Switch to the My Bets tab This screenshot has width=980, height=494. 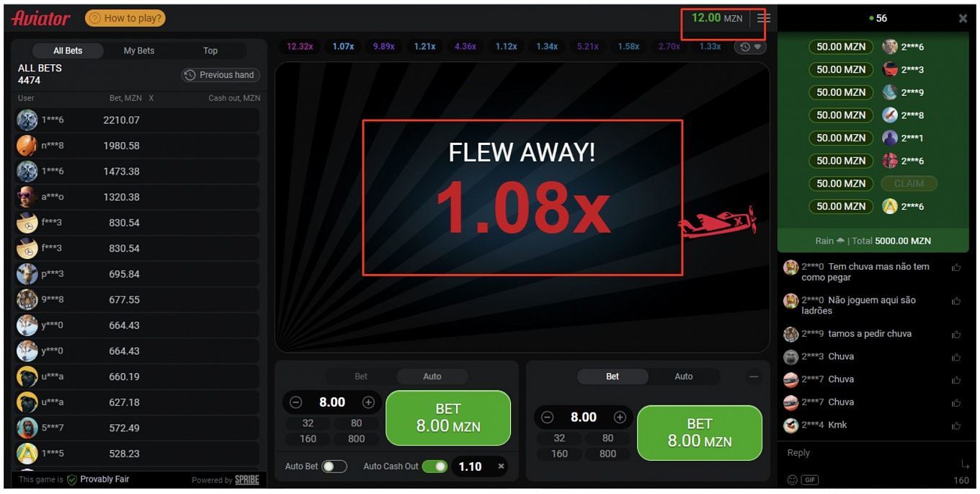pos(139,50)
